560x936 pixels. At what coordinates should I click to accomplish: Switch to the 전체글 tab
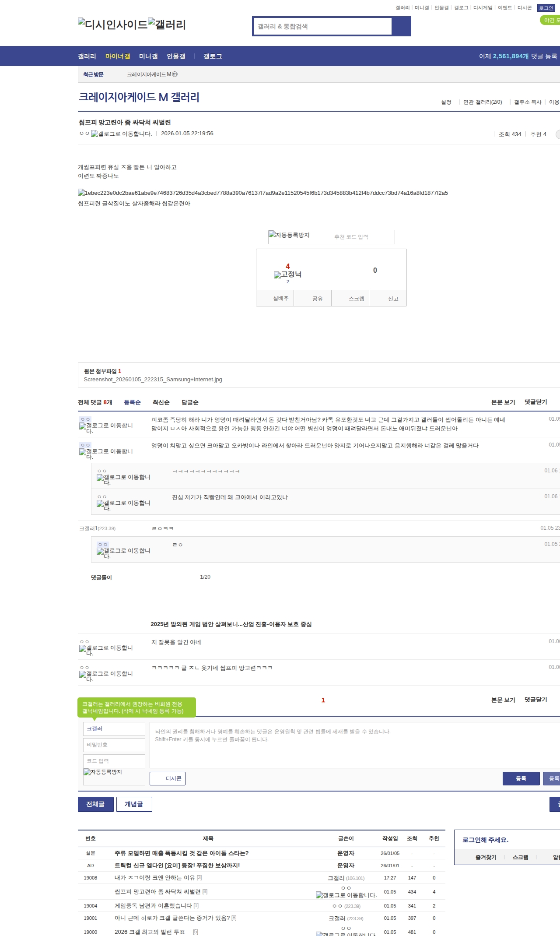coord(95,804)
